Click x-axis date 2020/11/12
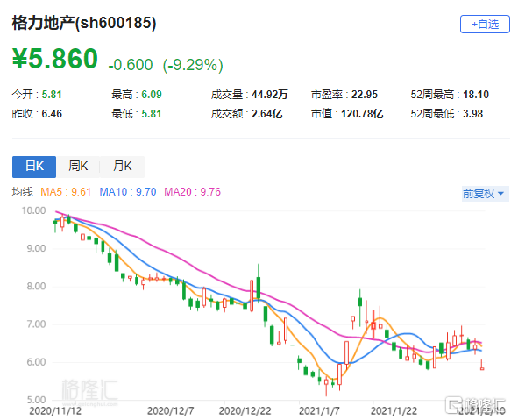Viewport: 511px width, 420px height. (55, 411)
